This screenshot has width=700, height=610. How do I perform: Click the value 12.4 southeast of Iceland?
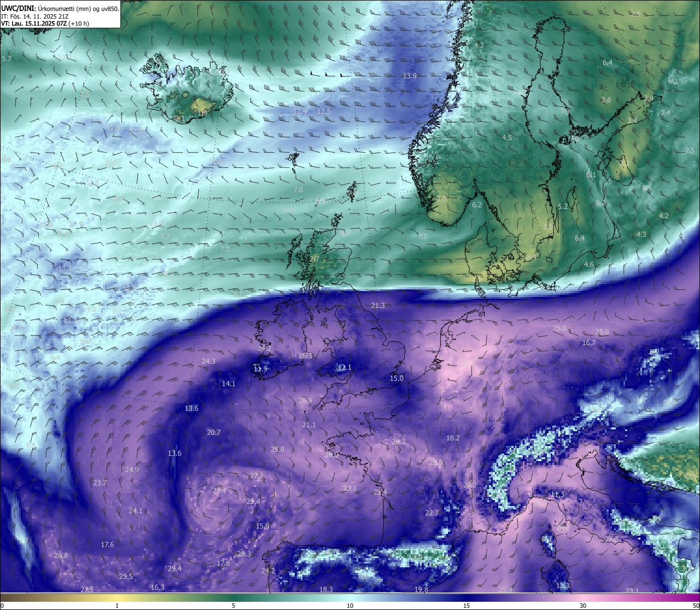pos(300,111)
